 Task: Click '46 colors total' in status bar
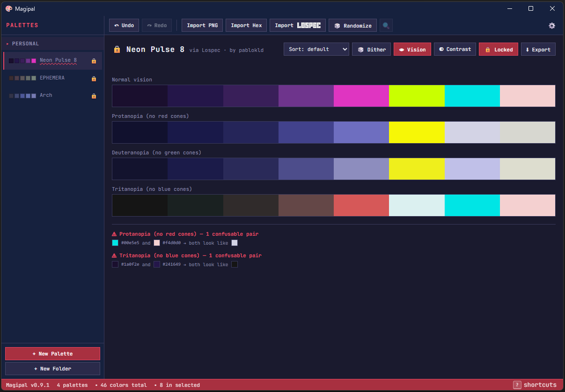[123, 385]
